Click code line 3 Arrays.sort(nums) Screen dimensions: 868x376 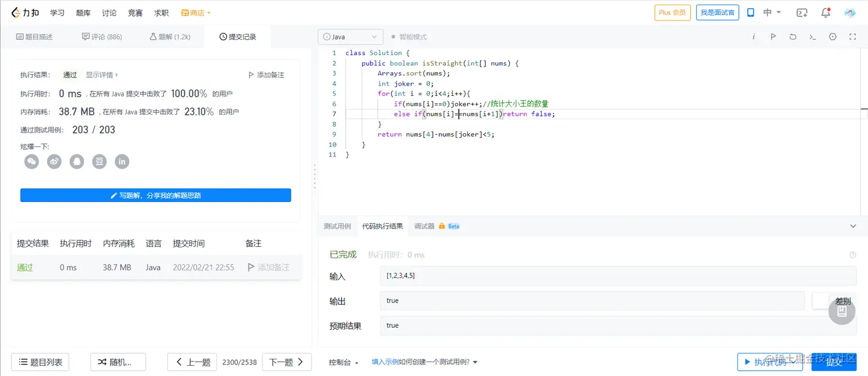414,73
